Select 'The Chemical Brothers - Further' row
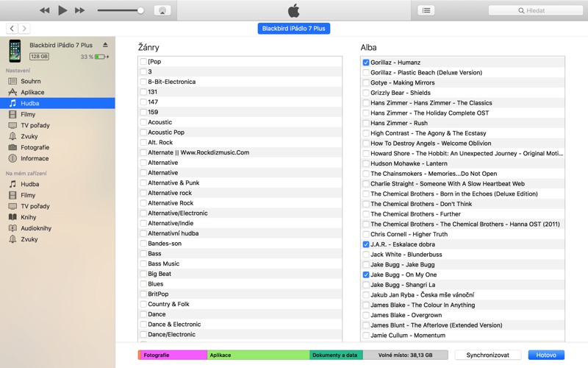The image size is (588, 368). coord(462,214)
